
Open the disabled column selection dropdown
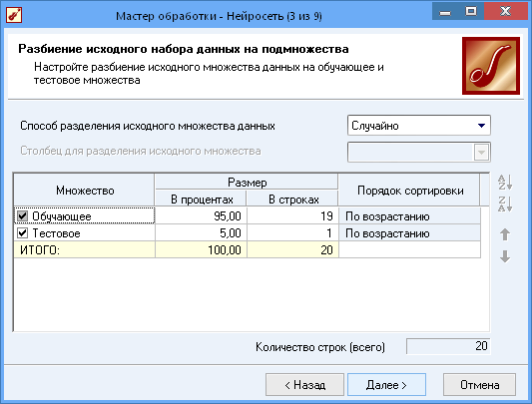pos(419,152)
